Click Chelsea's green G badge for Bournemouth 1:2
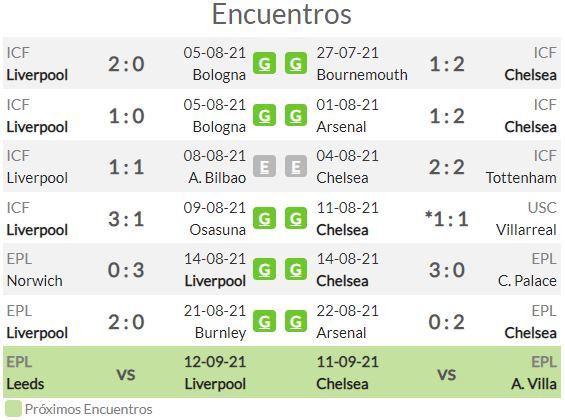565x420 pixels. (296, 63)
